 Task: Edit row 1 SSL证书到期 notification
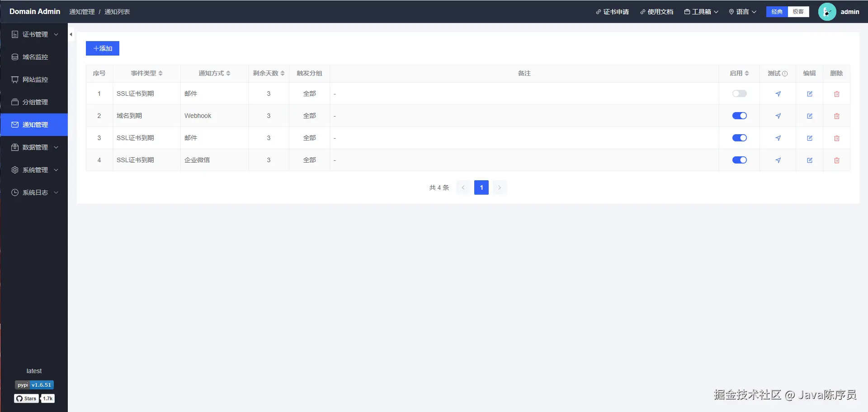pos(810,94)
